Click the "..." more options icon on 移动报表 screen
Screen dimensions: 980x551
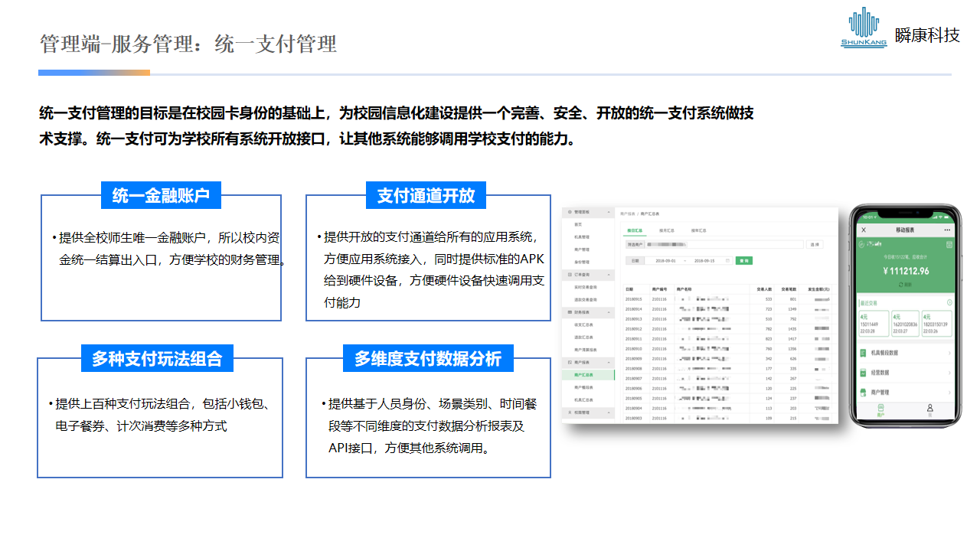tap(947, 230)
